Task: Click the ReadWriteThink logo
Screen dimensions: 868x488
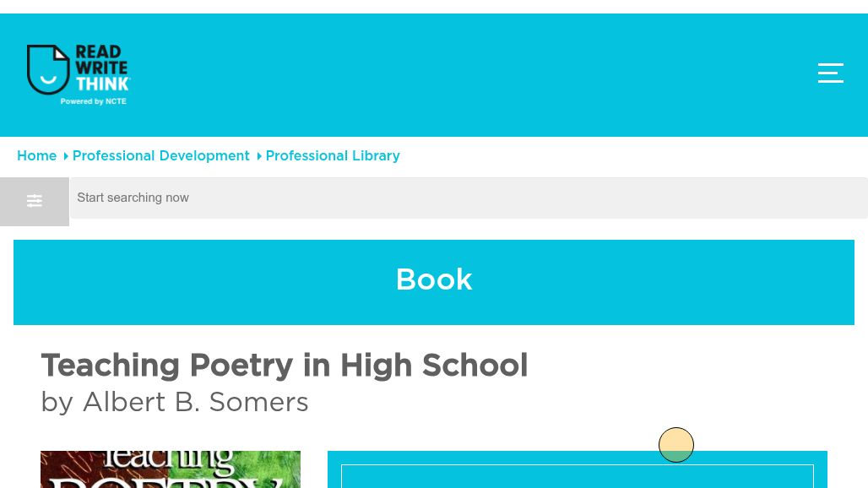Action: pos(78,74)
